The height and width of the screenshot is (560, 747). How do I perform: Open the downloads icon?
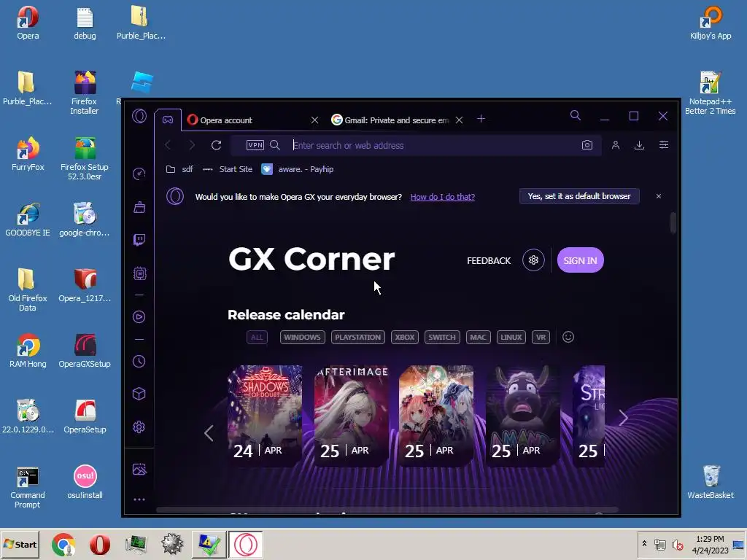point(639,145)
